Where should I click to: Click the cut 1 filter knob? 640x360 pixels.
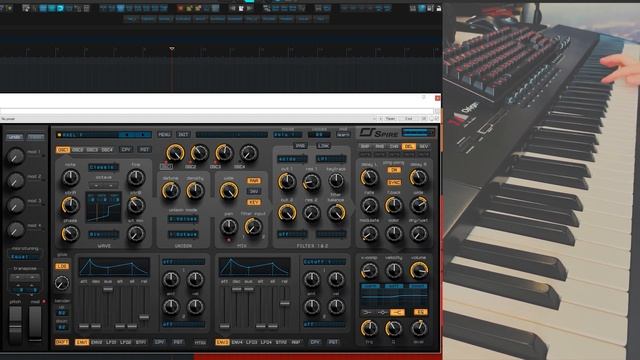pos(287,181)
